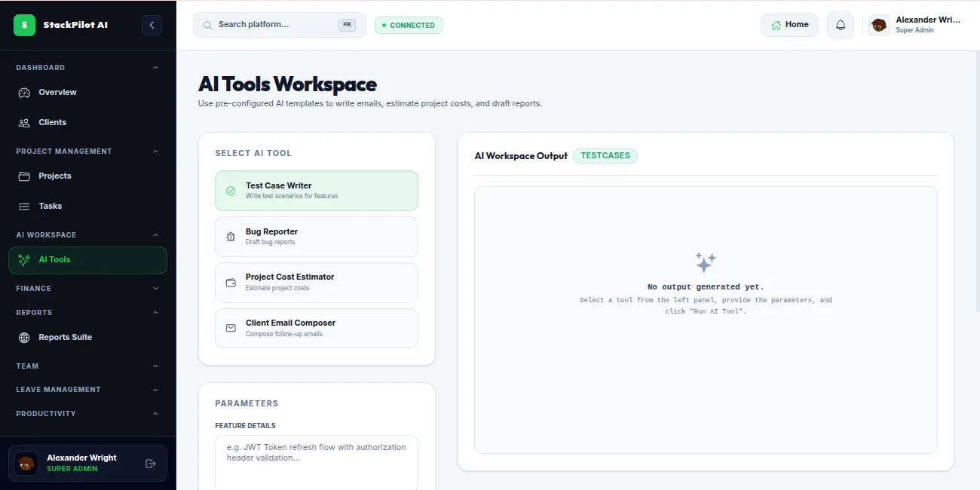Click the Project Cost Estimator wallet icon
The height and width of the screenshot is (490, 980).
[x=231, y=283]
